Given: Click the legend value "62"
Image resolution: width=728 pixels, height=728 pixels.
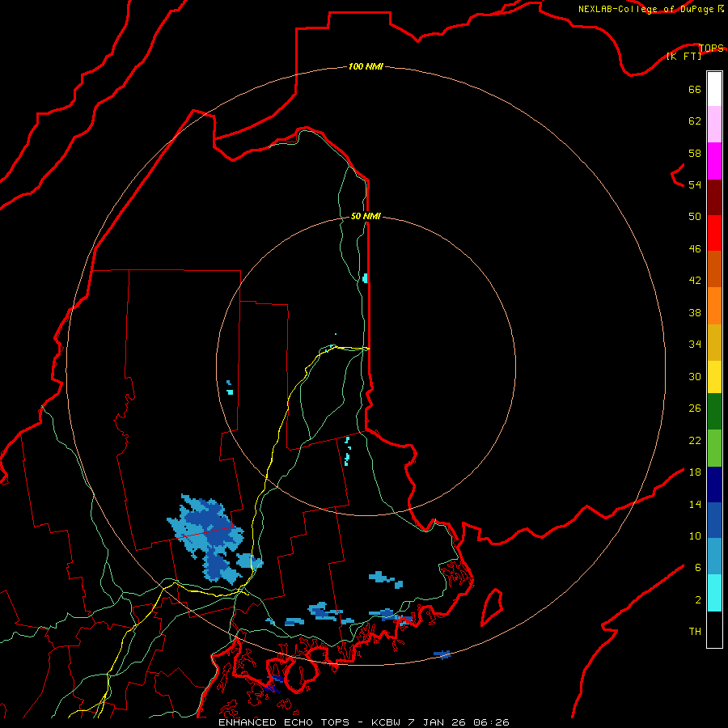Looking at the screenshot, I should click(695, 121).
